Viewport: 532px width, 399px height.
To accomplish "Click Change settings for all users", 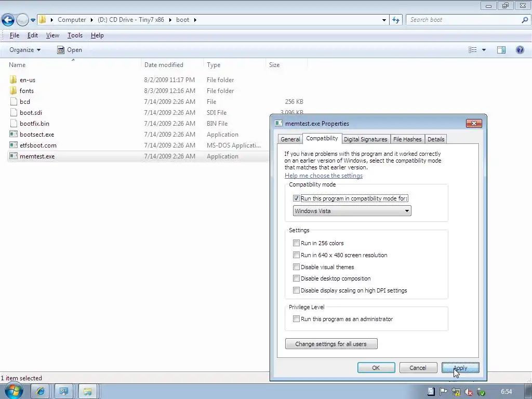I will coord(331,344).
